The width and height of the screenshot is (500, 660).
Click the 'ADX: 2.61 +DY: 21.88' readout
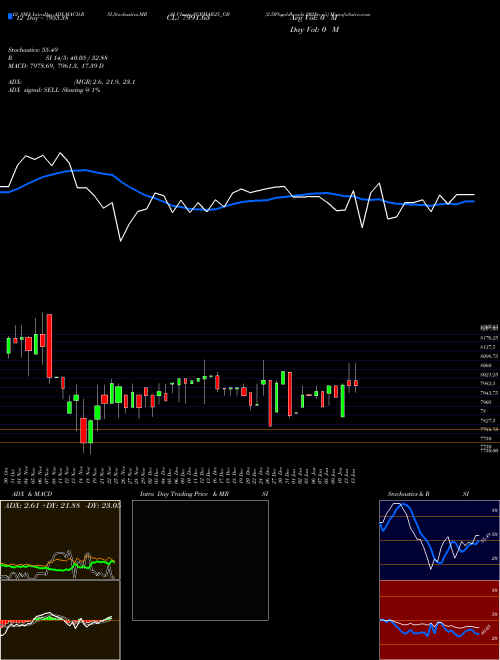tap(43, 505)
